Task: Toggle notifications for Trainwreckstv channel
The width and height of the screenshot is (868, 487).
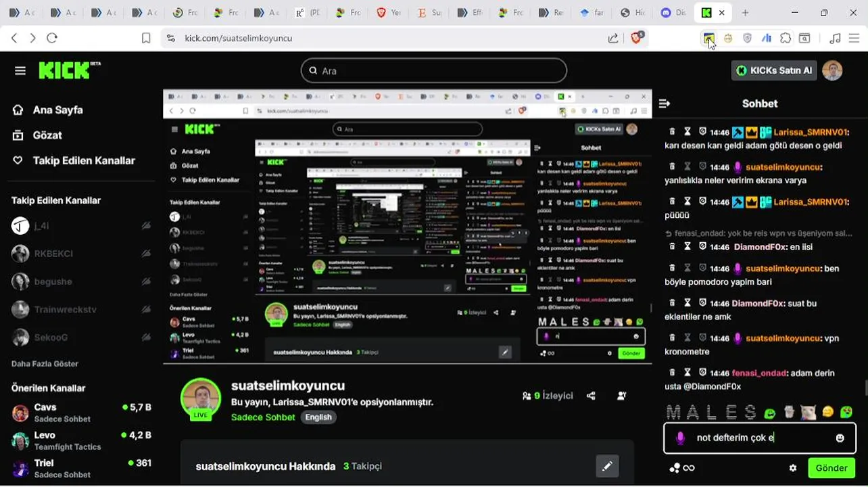Action: tap(146, 309)
